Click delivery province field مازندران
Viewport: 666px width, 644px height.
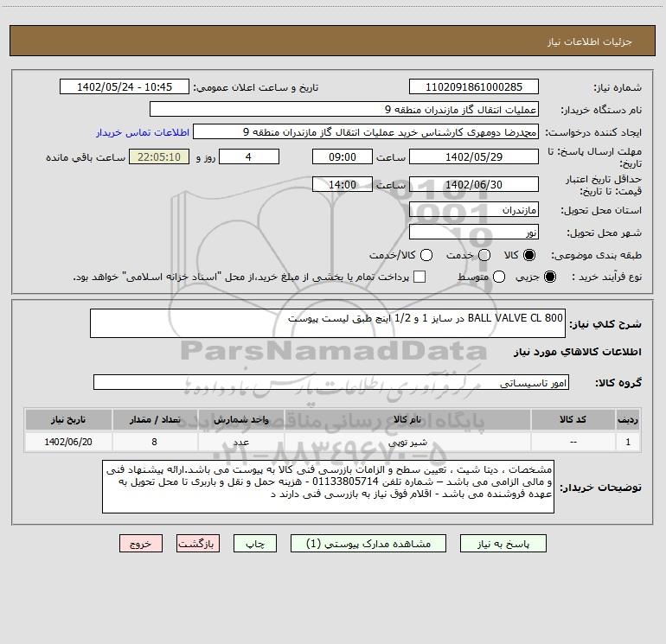pyautogui.click(x=474, y=209)
